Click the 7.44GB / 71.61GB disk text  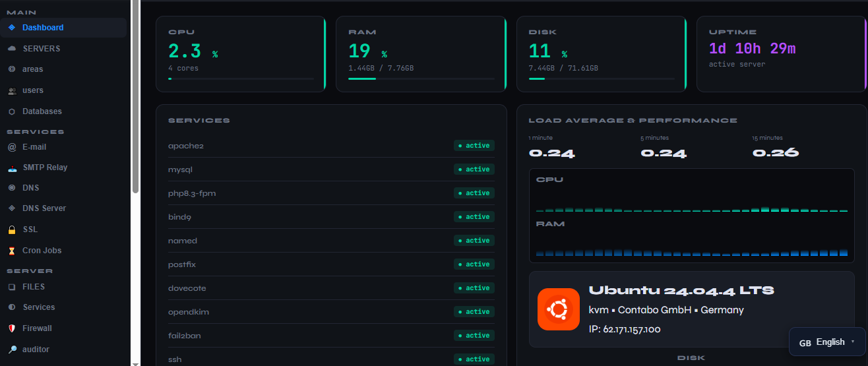[564, 68]
